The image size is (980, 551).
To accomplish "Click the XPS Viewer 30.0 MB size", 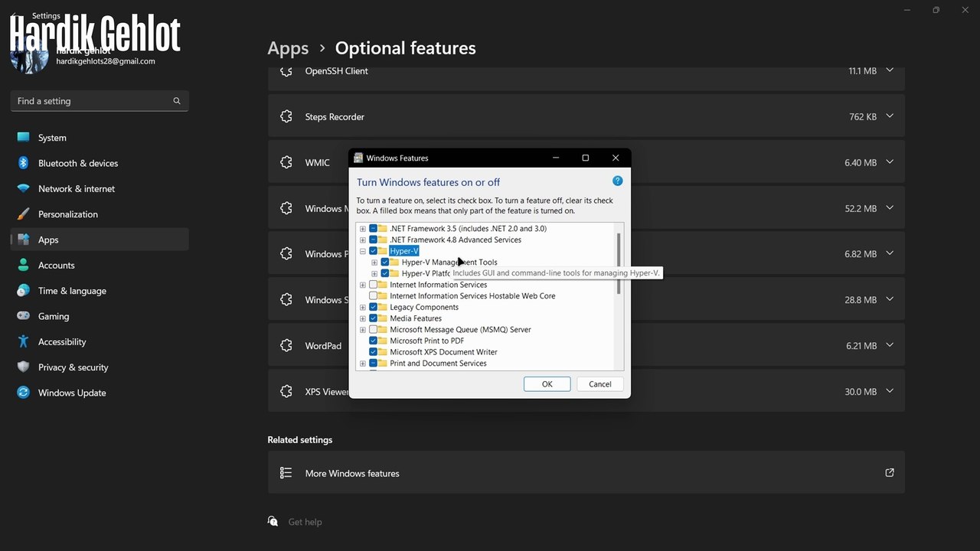I will [x=861, y=392].
